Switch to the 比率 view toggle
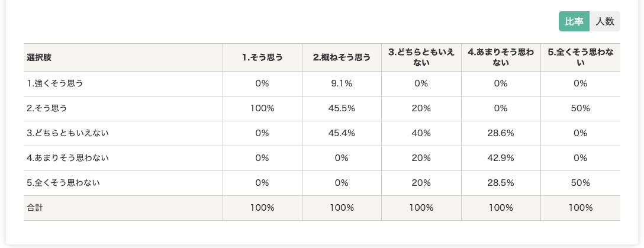Screen dimensions: 644x248 click(574, 21)
